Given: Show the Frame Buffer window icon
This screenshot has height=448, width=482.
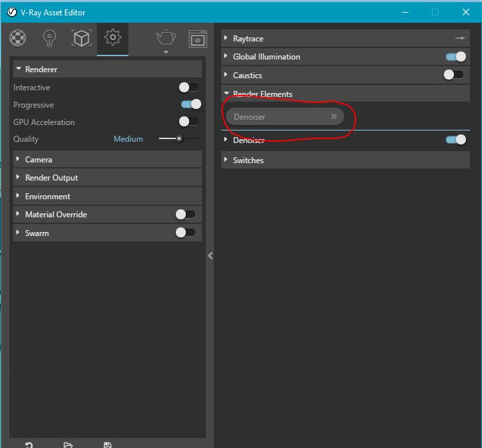Looking at the screenshot, I should [x=198, y=39].
